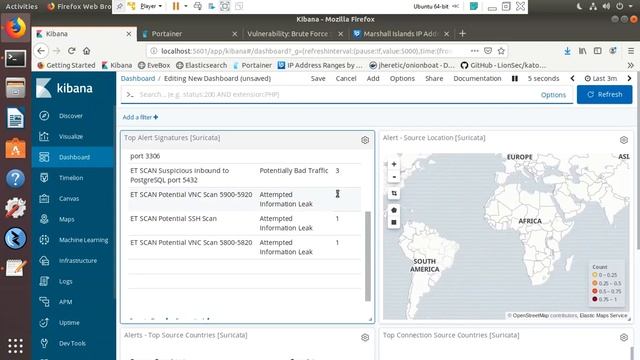Open the Share menu
The height and width of the screenshot is (360, 640).
pyautogui.click(x=434, y=78)
